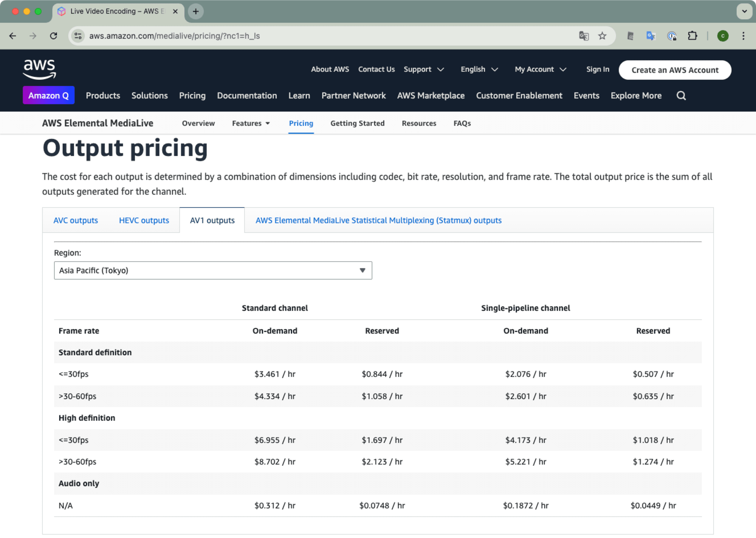The width and height of the screenshot is (756, 538).
Task: Open the Documentation menu
Action: (x=247, y=96)
